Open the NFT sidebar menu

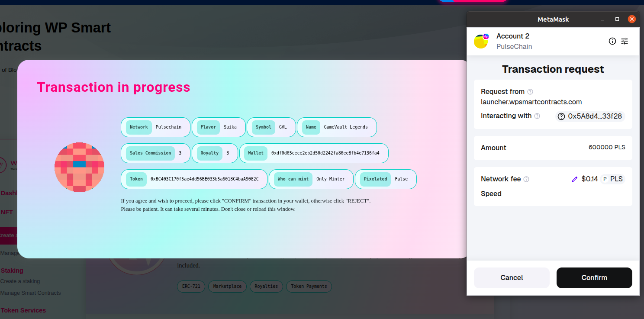[x=7, y=212]
